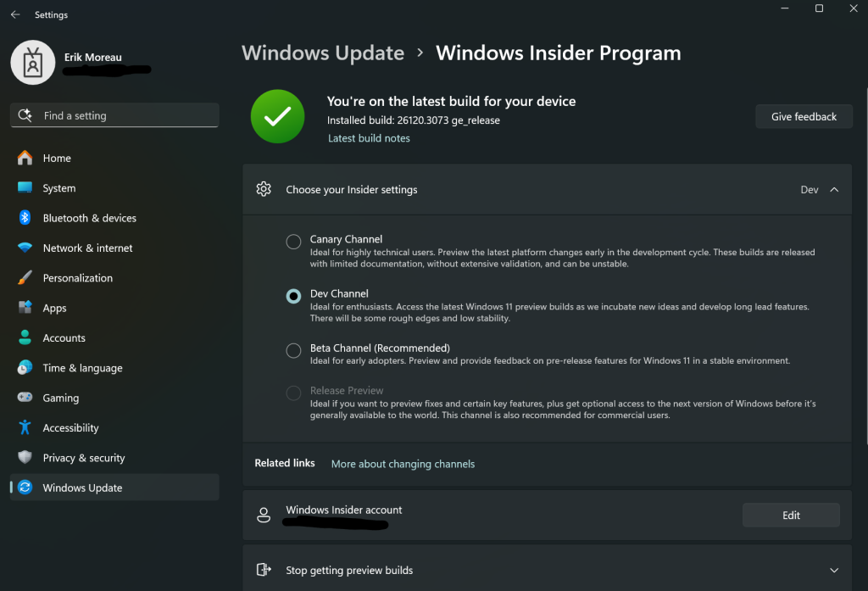Click the Give feedback button

point(804,117)
